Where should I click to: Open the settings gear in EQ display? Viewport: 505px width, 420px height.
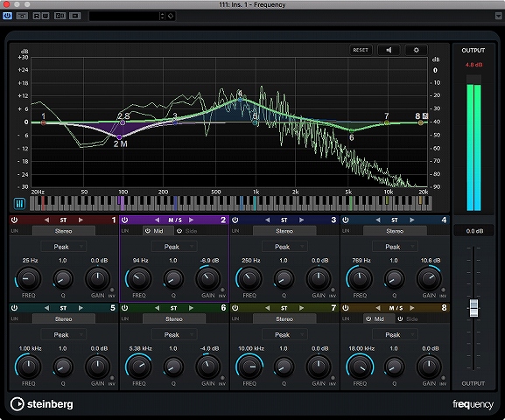tap(416, 50)
